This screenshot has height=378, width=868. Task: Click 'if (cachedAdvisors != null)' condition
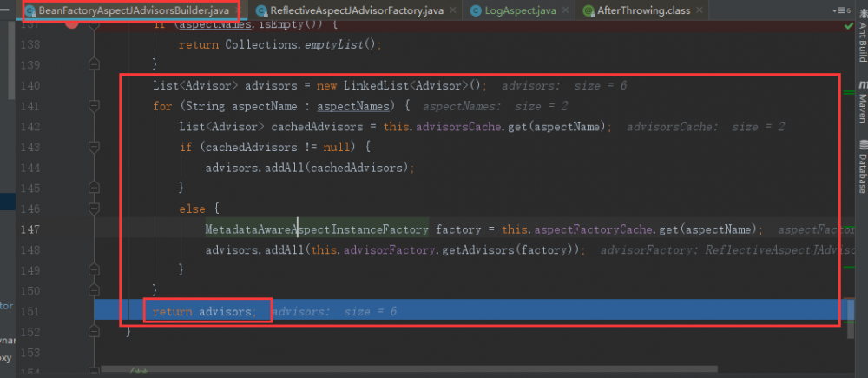point(268,147)
